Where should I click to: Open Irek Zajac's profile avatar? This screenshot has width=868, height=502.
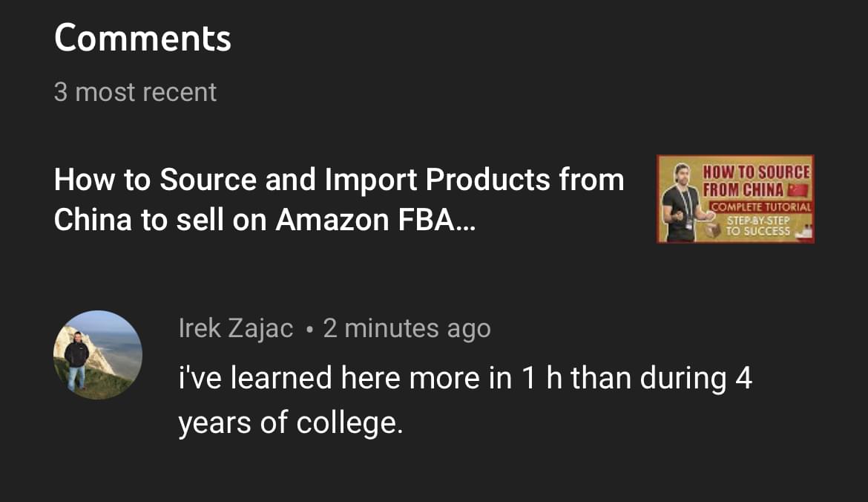[97, 355]
